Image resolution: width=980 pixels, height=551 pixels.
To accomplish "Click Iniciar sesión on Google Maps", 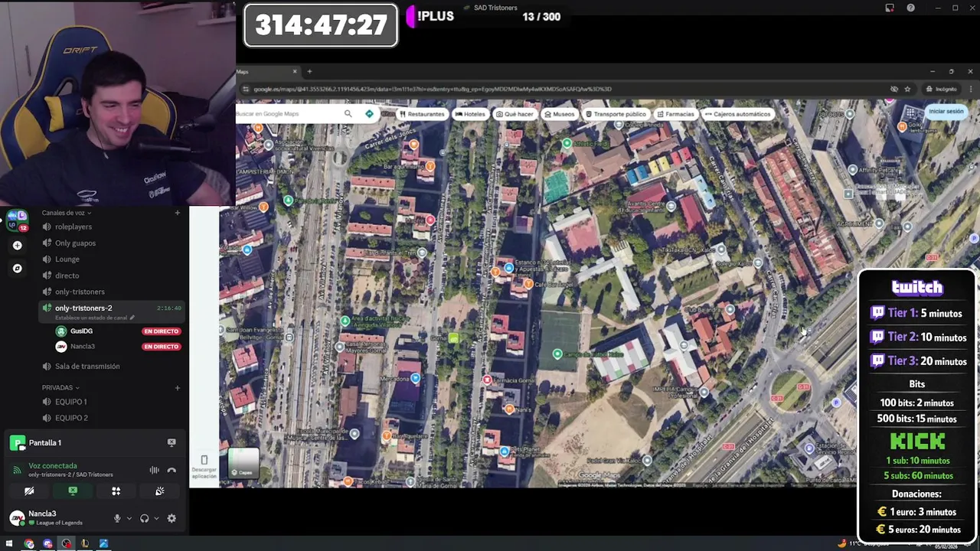I will tap(946, 112).
